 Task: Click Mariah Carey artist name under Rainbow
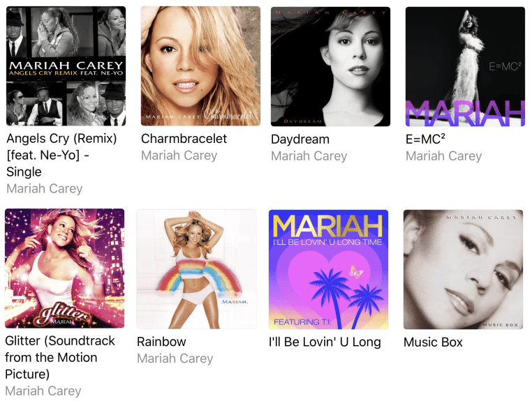[x=175, y=358]
